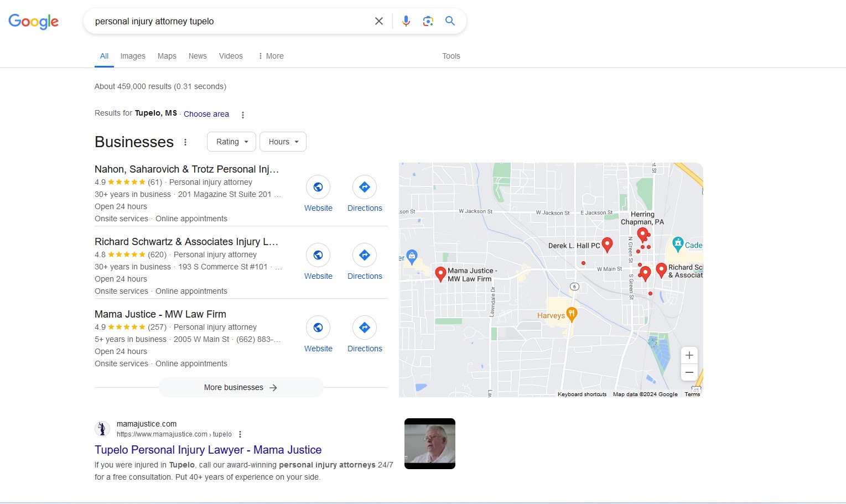This screenshot has width=846, height=504.
Task: Click '(61)' review count for Nahon
Action: tap(155, 182)
